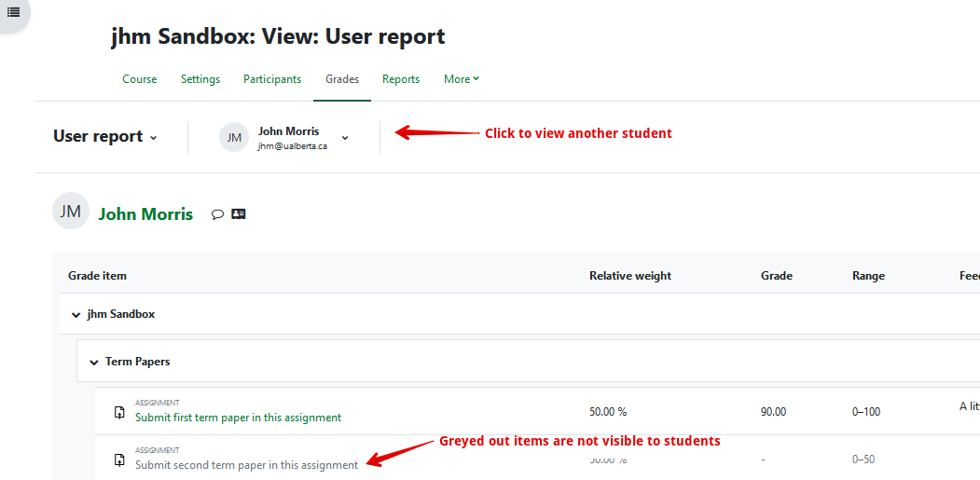Image resolution: width=980 pixels, height=480 pixels.
Task: Click the message speech bubble icon
Action: click(217, 214)
